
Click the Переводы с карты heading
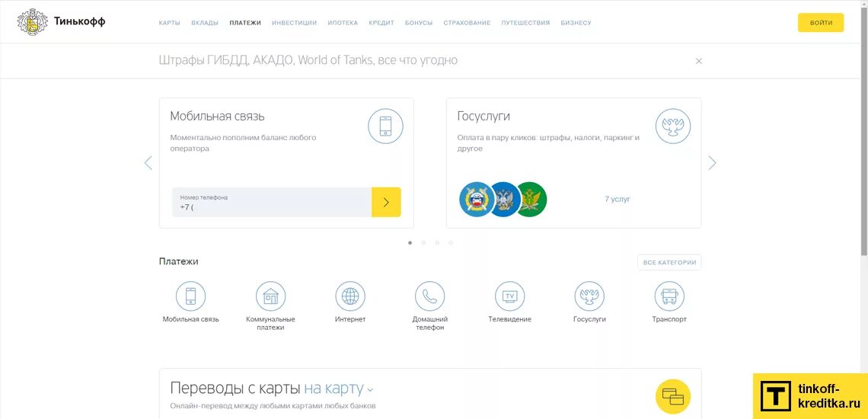click(x=236, y=388)
